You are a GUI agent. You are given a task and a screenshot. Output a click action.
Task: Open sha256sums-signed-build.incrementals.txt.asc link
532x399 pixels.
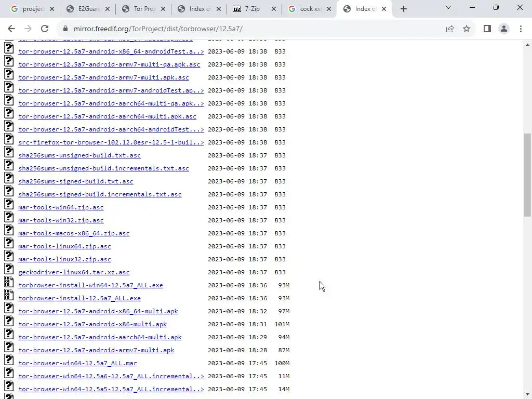point(100,194)
